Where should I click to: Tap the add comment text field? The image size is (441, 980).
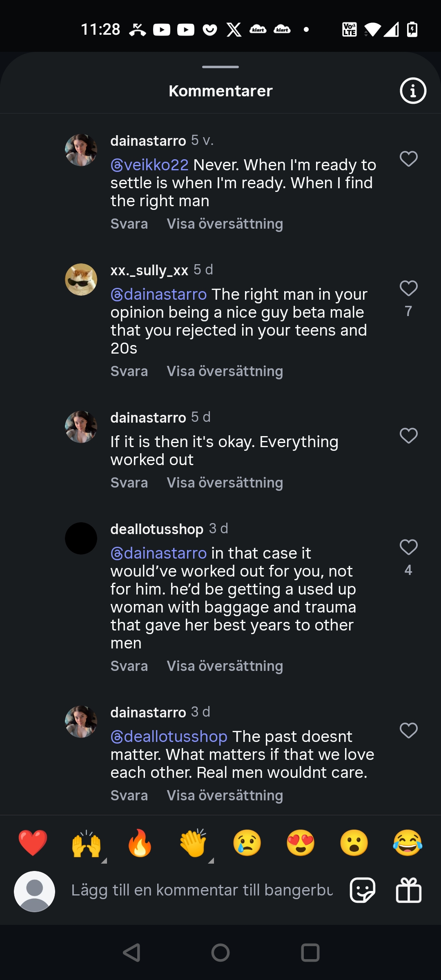pyautogui.click(x=202, y=890)
